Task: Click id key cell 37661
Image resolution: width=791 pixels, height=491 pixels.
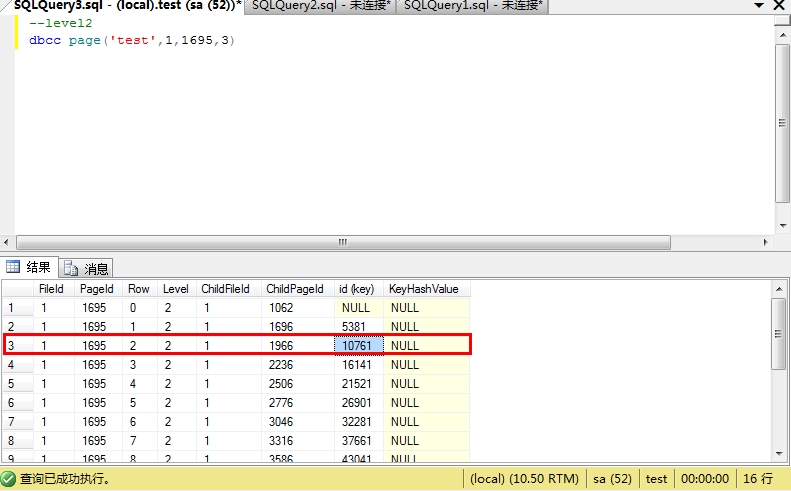Action: point(359,441)
